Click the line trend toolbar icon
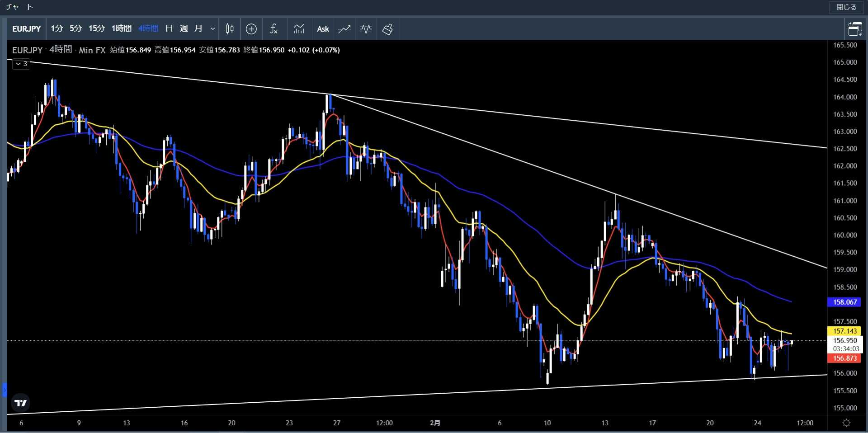 pyautogui.click(x=344, y=29)
